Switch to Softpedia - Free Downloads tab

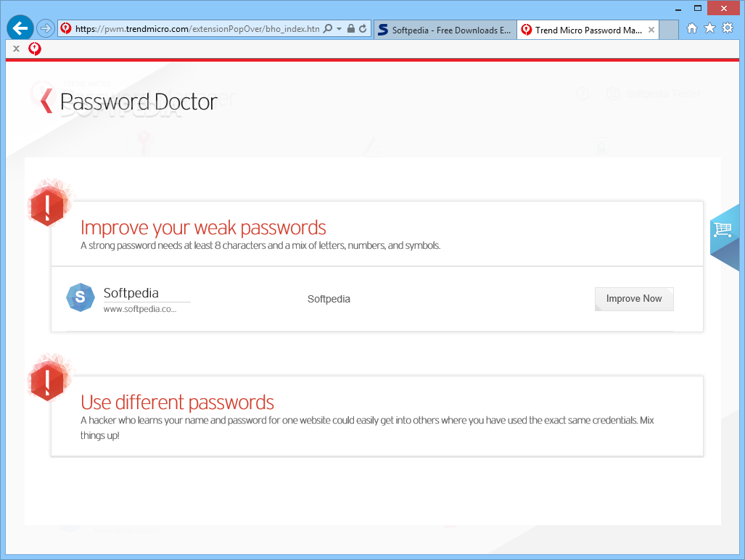coord(445,30)
